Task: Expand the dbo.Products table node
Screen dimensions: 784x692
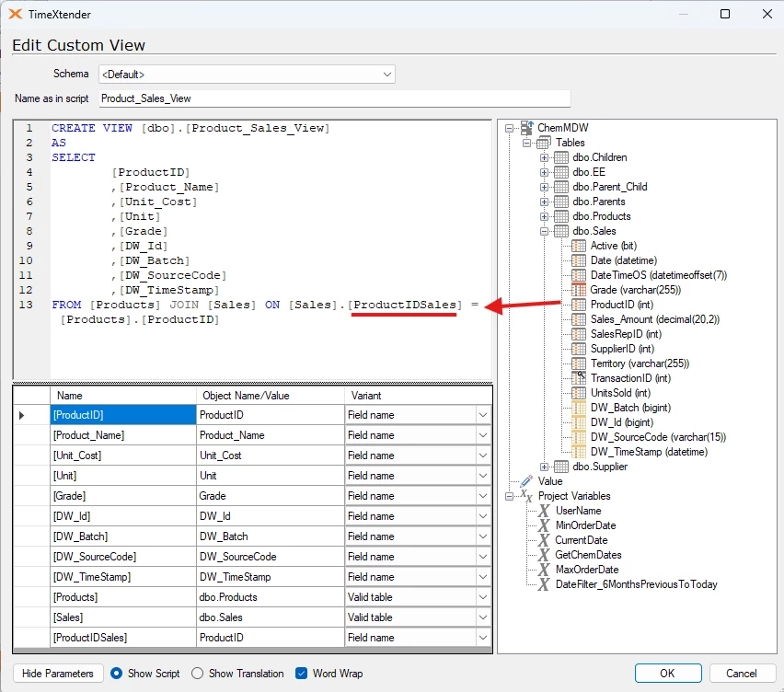Action: pyautogui.click(x=544, y=217)
